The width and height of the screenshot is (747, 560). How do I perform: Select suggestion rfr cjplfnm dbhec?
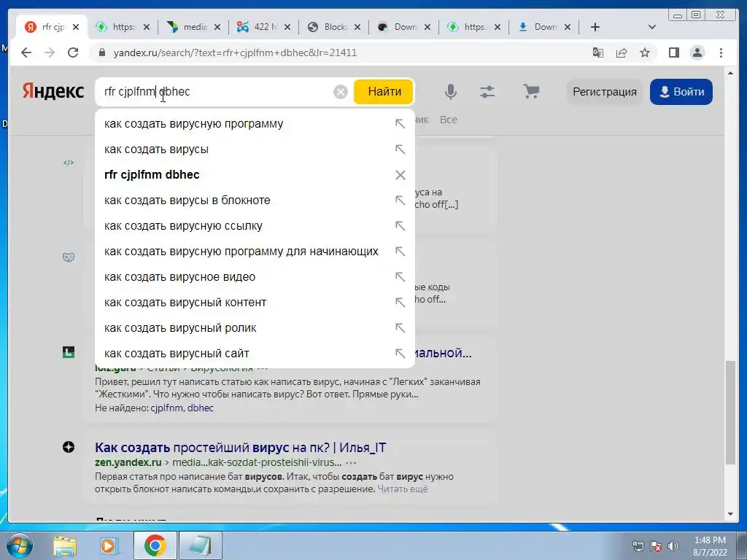click(x=255, y=175)
